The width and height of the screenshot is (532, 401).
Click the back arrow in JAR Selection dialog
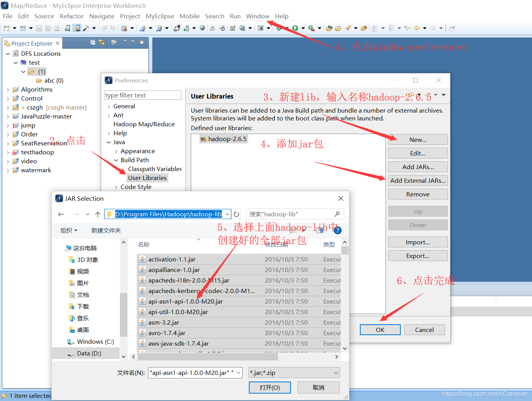(61, 214)
